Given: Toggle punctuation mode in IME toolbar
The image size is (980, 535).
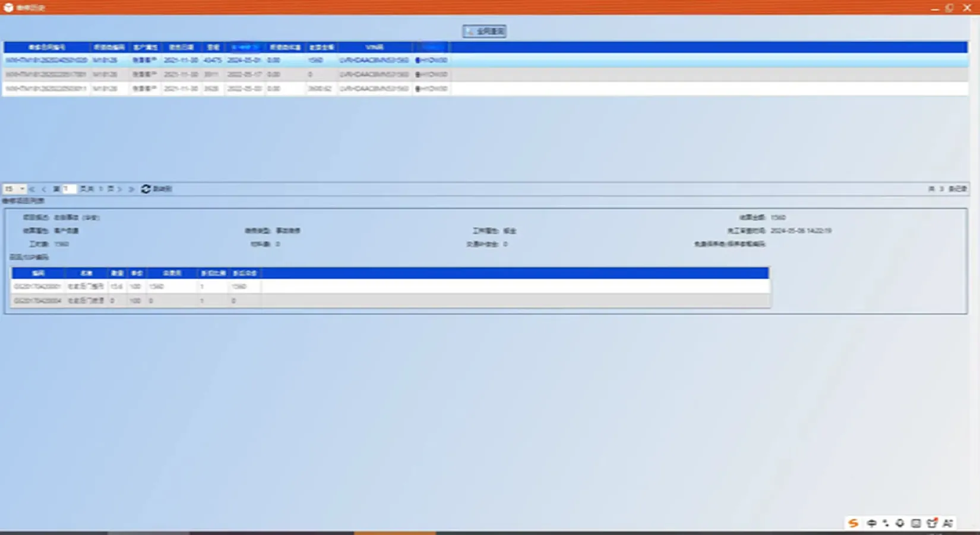Looking at the screenshot, I should (886, 523).
